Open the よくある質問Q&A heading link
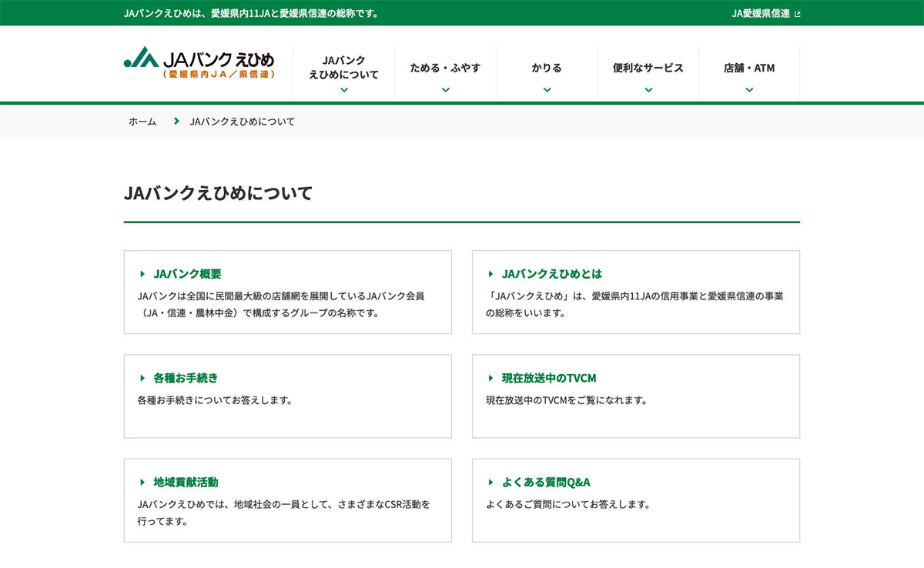The height and width of the screenshot is (568, 924). click(546, 483)
